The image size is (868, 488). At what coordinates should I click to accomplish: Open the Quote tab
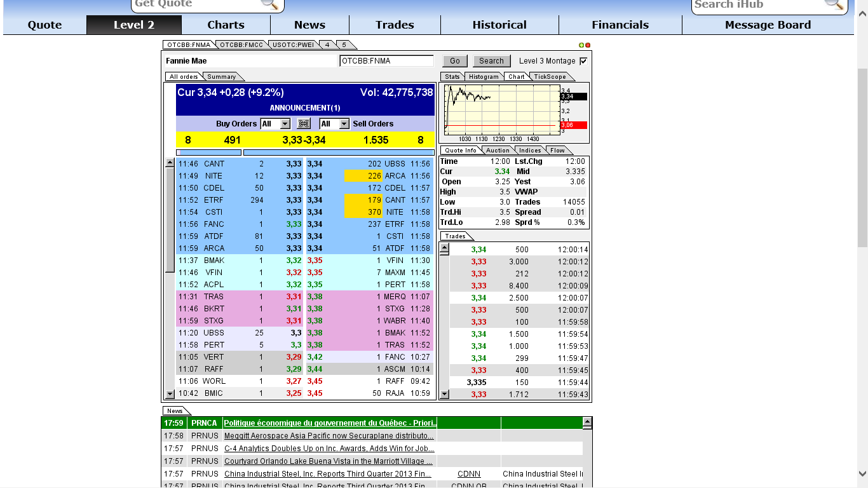(44, 25)
